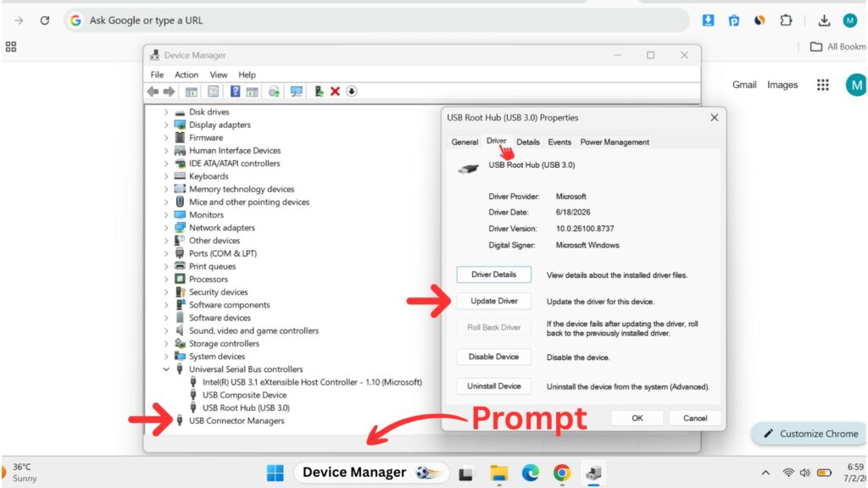This screenshot has width=868, height=488.
Task: Open the Windows Start button
Action: [x=275, y=473]
